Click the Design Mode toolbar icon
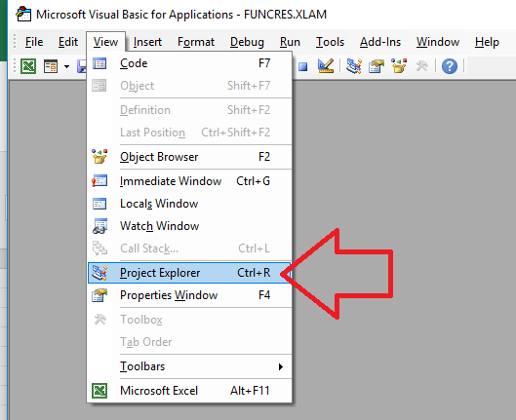The width and height of the screenshot is (516, 420). (326, 66)
